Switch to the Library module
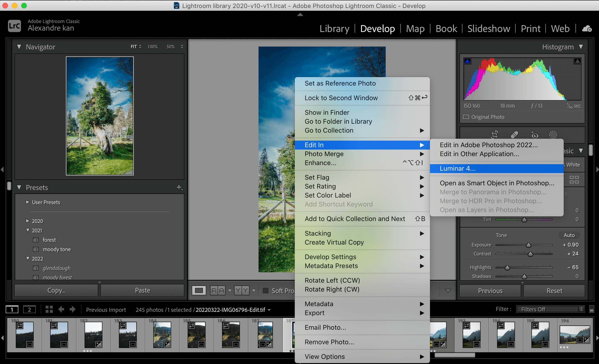This screenshot has width=599, height=364. [x=334, y=29]
